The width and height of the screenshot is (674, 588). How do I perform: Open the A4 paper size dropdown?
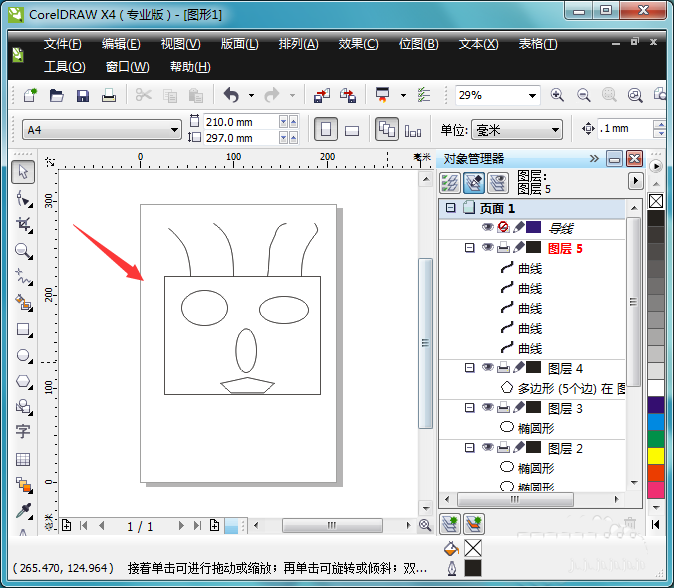tap(173, 130)
